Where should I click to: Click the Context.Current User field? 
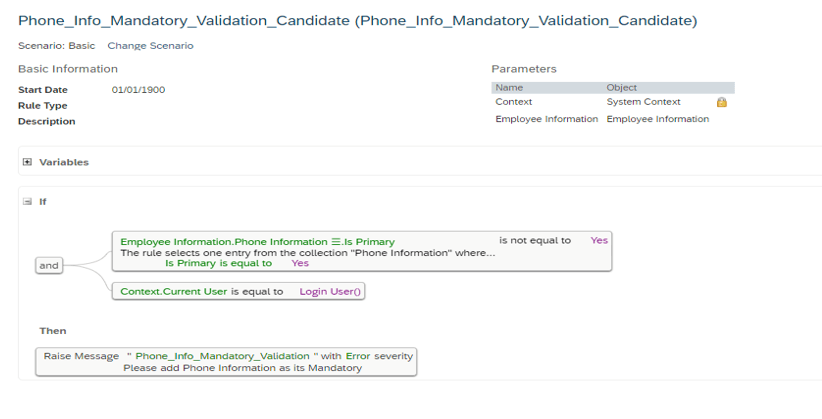(174, 292)
